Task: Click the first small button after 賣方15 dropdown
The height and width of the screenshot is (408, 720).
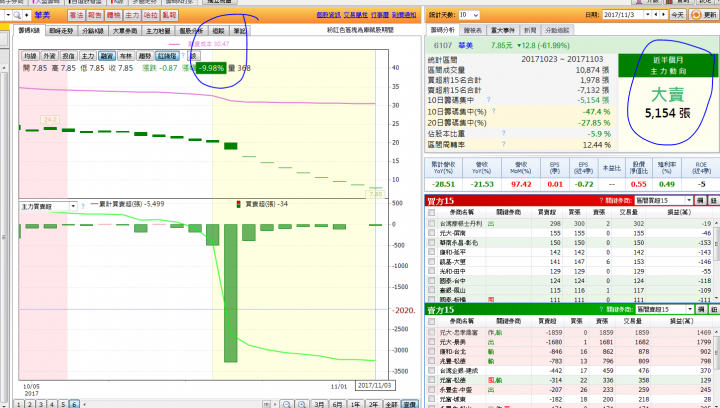Action: (700, 309)
